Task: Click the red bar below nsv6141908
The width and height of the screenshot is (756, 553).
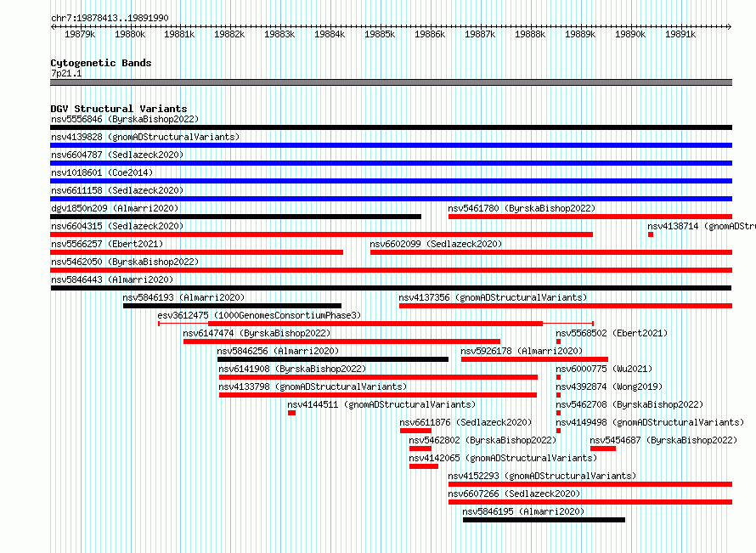Action: 378,377
